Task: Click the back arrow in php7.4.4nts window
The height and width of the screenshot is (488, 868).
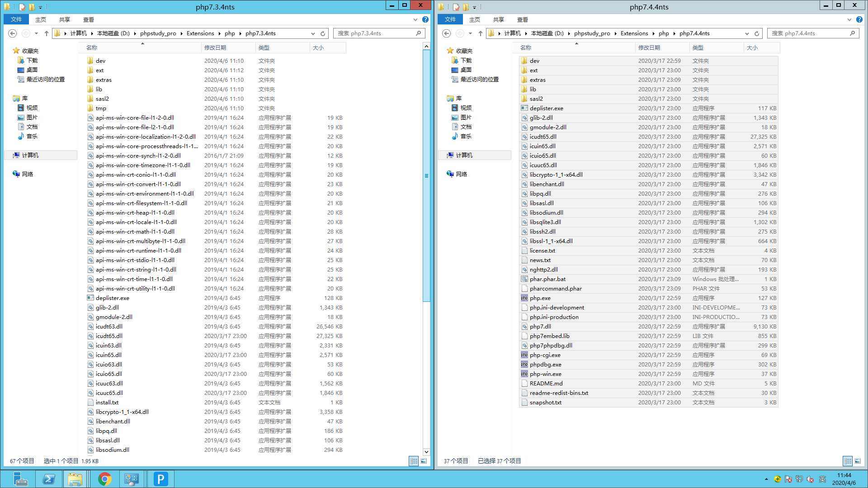Action: coord(446,33)
